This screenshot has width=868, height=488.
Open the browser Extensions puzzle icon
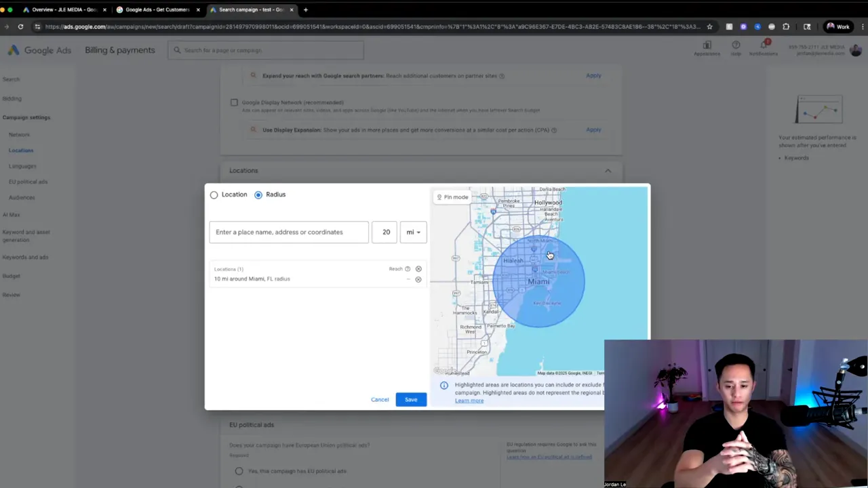(x=786, y=27)
